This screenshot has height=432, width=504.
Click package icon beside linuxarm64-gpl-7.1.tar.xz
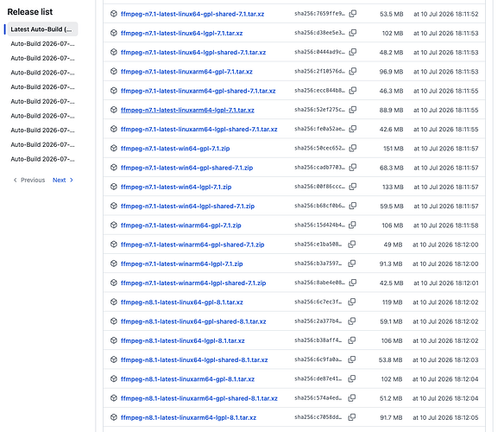click(113, 71)
